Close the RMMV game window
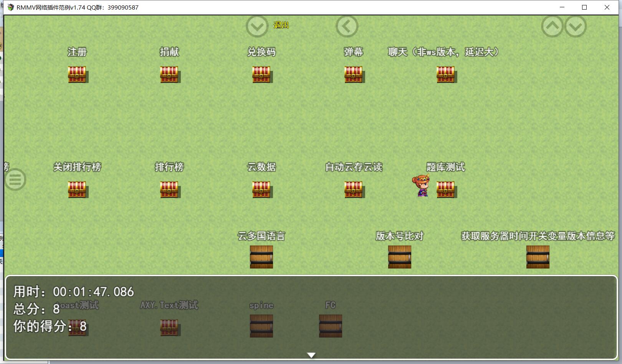 click(x=607, y=7)
